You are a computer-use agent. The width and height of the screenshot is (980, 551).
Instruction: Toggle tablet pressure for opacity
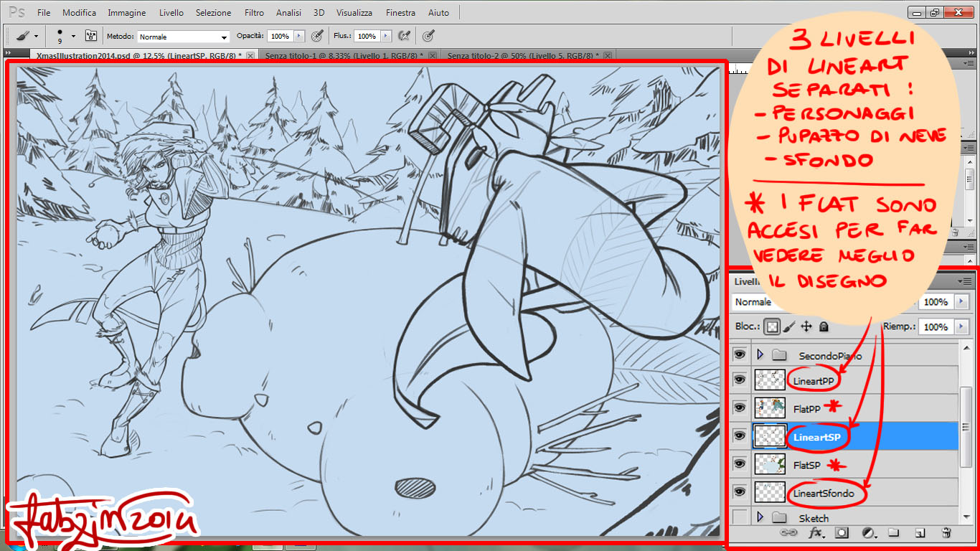[x=317, y=35]
